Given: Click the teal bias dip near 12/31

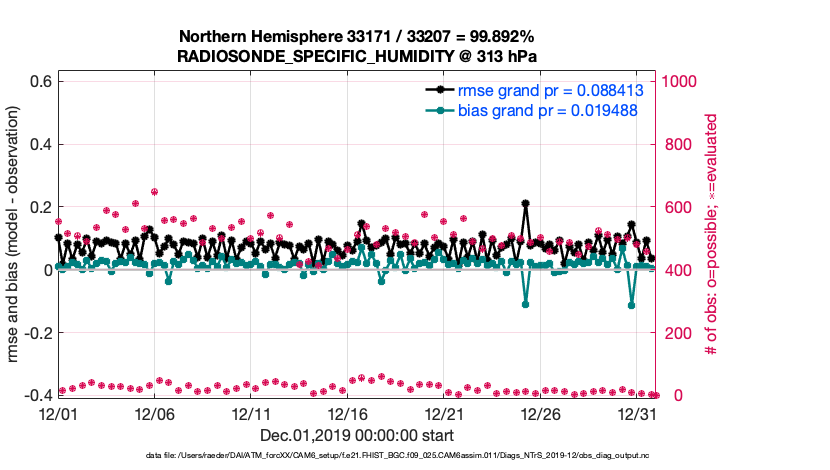Looking at the screenshot, I should 631,305.
